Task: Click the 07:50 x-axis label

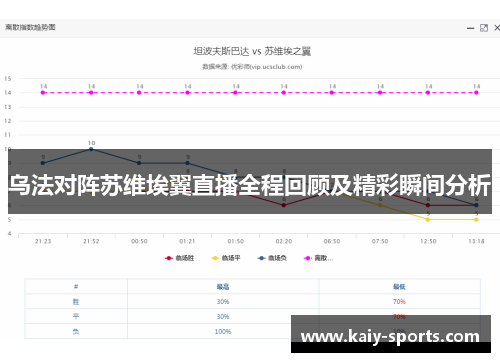Action: 380,241
